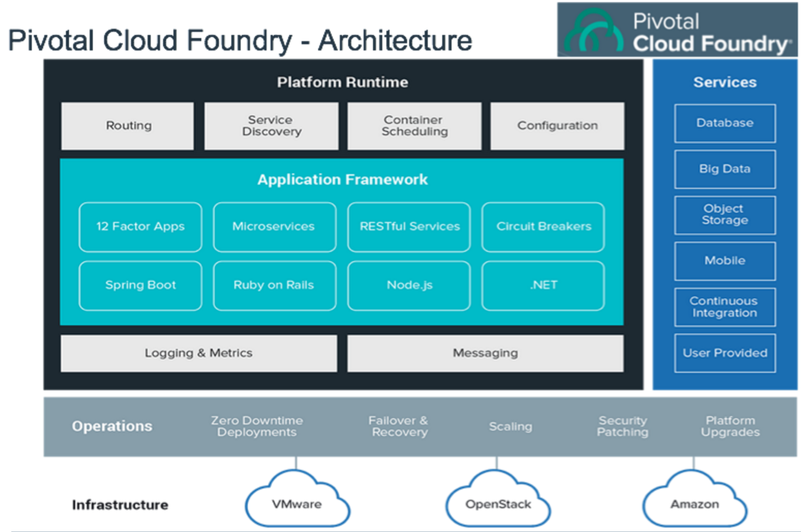The image size is (801, 532).
Task: Click the Pivotal Cloud Foundry logo icon
Action: (594, 31)
